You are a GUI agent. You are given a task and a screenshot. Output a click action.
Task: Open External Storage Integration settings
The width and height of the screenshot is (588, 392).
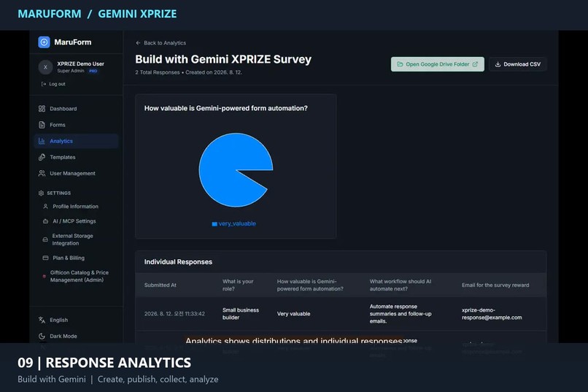[77, 239]
